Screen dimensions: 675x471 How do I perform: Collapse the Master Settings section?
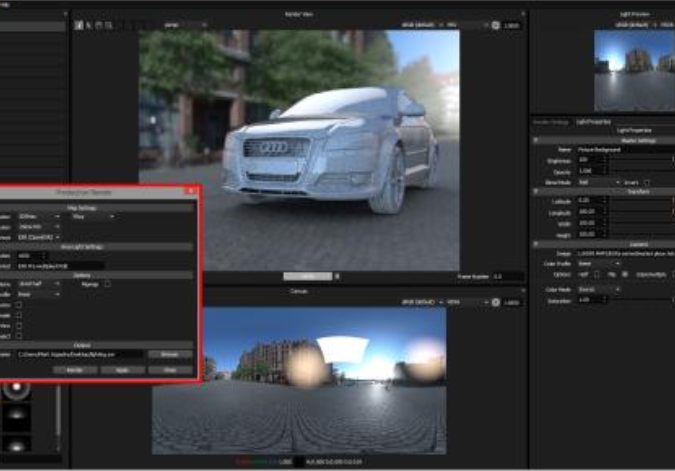[x=536, y=140]
